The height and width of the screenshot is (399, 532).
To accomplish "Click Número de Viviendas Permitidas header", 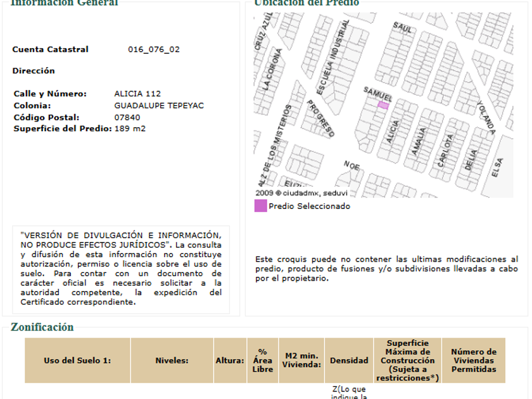I will 474,360.
